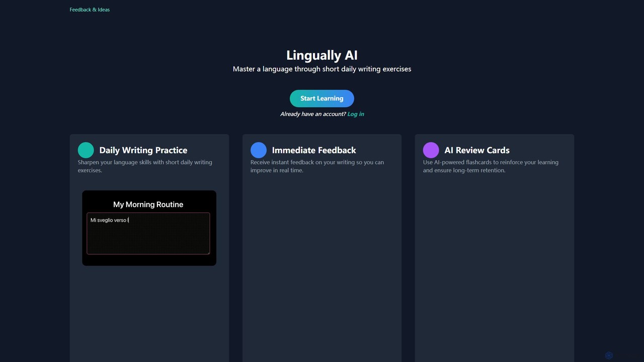The width and height of the screenshot is (644, 362).
Task: Focus the Mi sveglio verso text area
Action: (148, 233)
